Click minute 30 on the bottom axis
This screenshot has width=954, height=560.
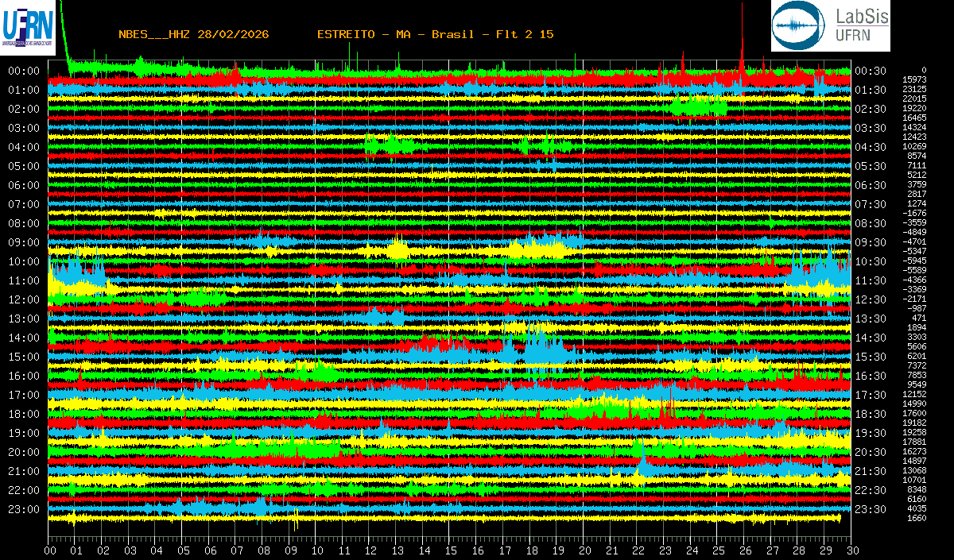coord(851,550)
